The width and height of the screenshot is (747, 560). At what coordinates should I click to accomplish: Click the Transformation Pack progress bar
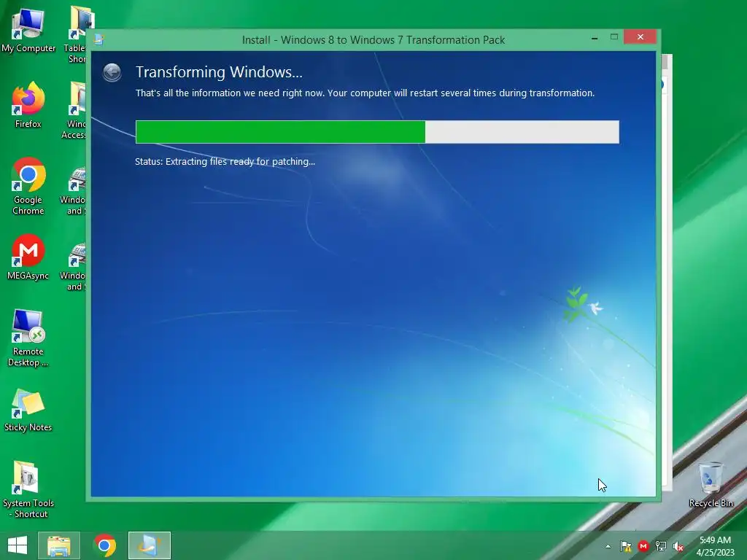coord(377,132)
